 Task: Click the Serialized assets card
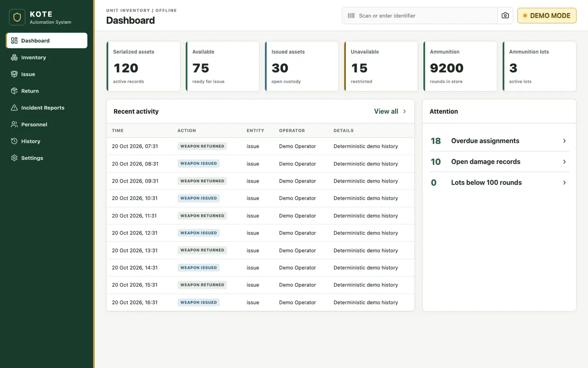tap(143, 66)
